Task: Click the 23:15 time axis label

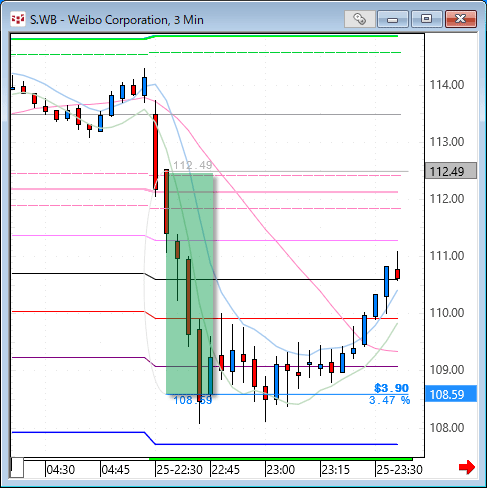Action: [336, 470]
